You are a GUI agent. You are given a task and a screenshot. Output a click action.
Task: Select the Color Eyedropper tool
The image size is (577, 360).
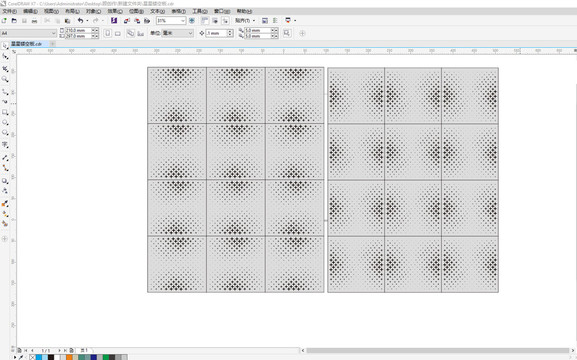pos(5,204)
